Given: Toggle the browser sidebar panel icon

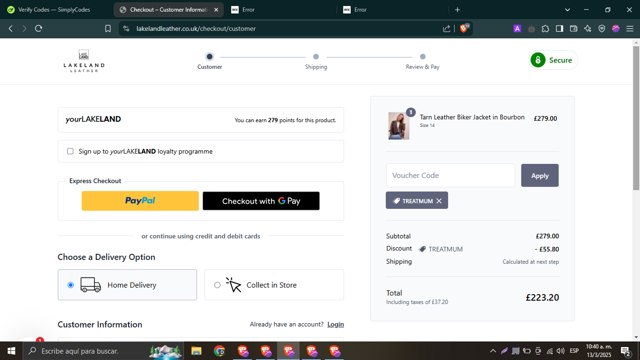Looking at the screenshot, I should (559, 29).
